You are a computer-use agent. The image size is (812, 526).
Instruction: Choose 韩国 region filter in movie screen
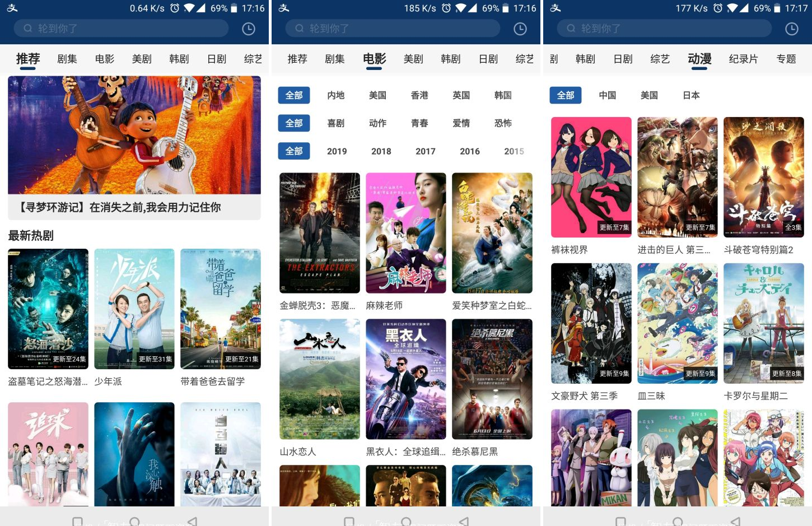(503, 95)
